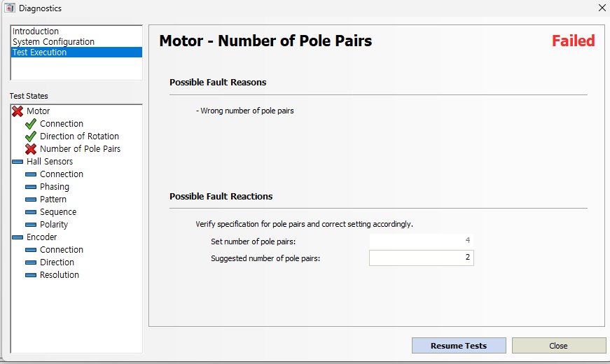Click the Diagnostics window title icon
610x364 pixels.
10,8
